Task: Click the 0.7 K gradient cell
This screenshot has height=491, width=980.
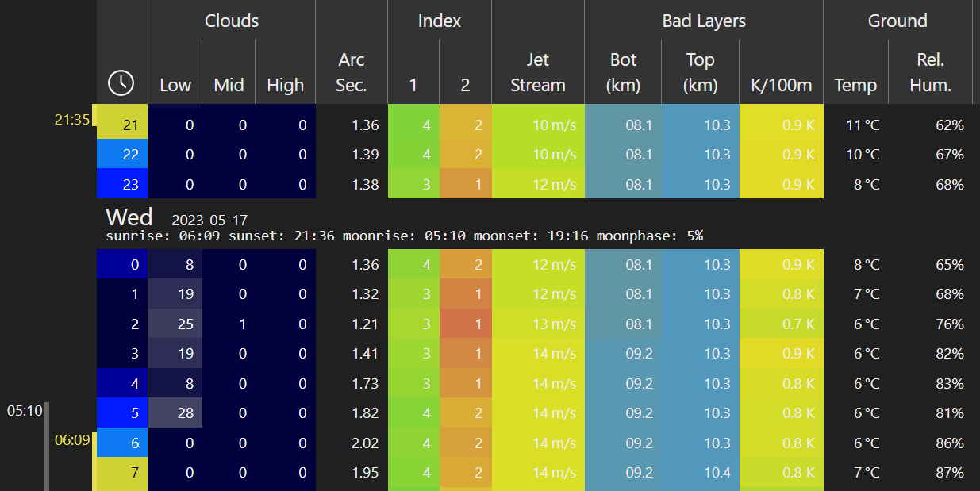Action: point(781,324)
